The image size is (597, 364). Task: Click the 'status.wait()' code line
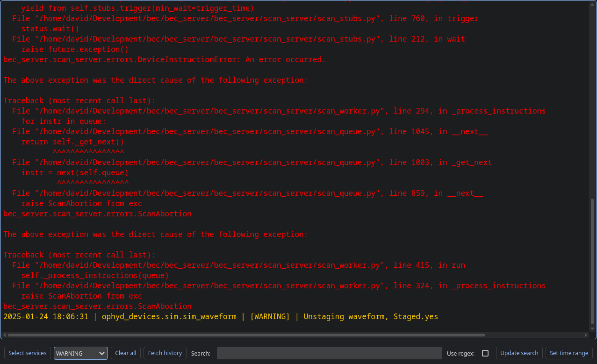click(x=50, y=29)
